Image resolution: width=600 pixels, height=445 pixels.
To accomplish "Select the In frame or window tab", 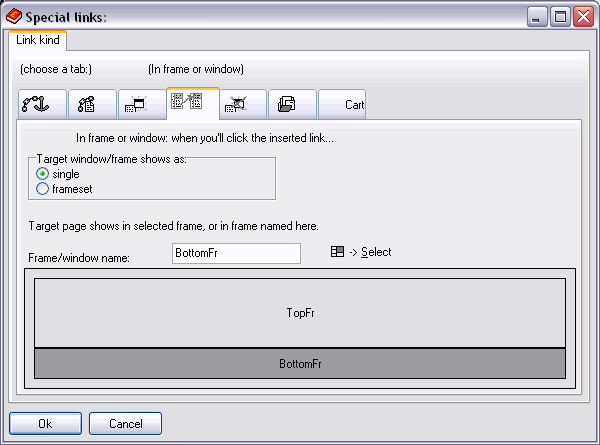I will tap(192, 103).
